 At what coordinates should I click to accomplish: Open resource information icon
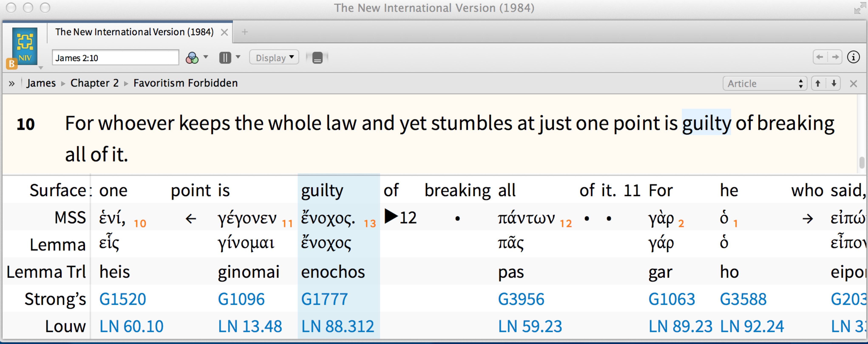pos(853,57)
